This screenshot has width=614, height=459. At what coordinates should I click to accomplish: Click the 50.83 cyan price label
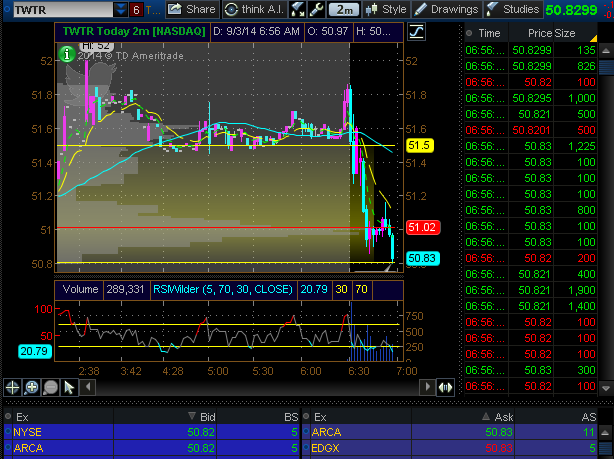422,258
